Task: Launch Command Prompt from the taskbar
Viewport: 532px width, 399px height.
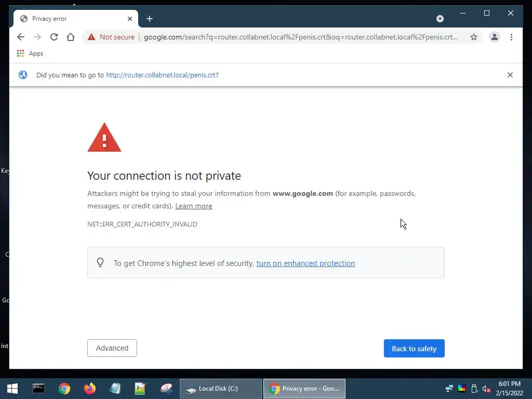Action: pos(38,389)
